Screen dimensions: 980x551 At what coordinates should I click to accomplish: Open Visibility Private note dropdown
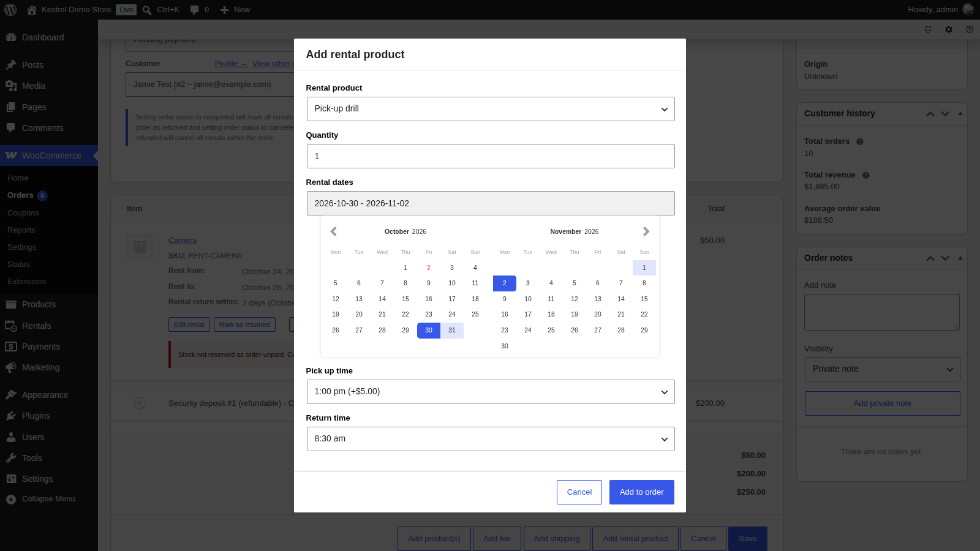[x=882, y=369]
